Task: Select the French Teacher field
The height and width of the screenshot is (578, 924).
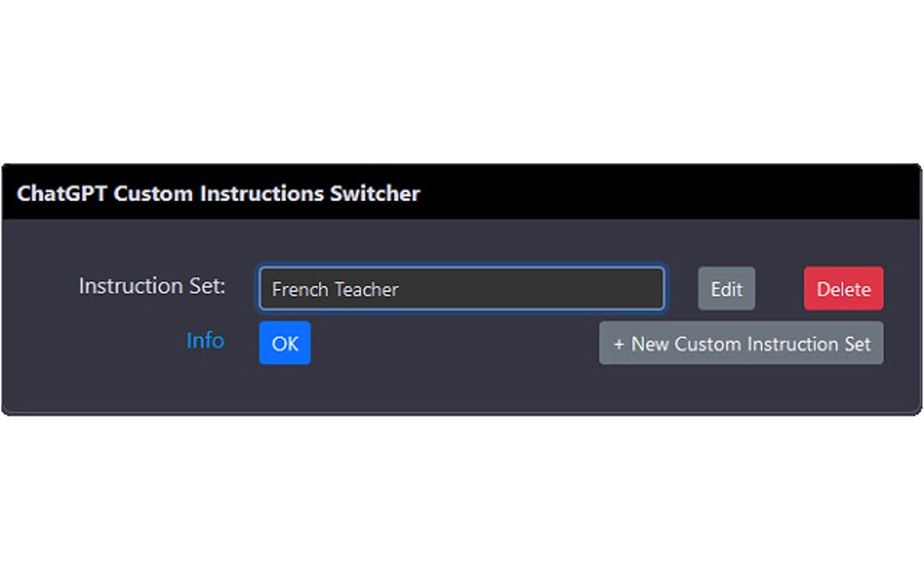Action: 461,289
